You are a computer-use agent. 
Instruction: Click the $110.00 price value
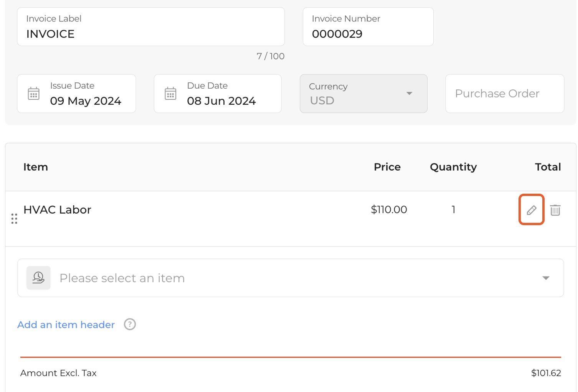(x=389, y=210)
